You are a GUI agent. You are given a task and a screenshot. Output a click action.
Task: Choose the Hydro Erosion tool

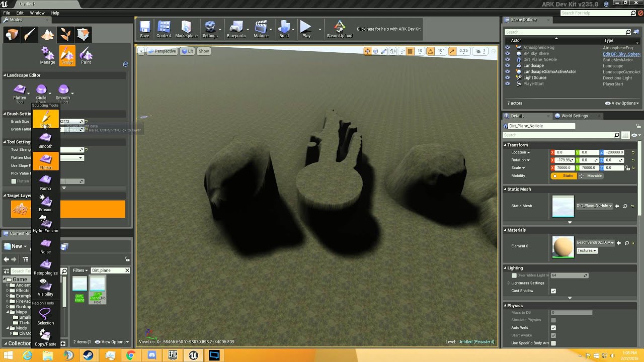click(45, 225)
